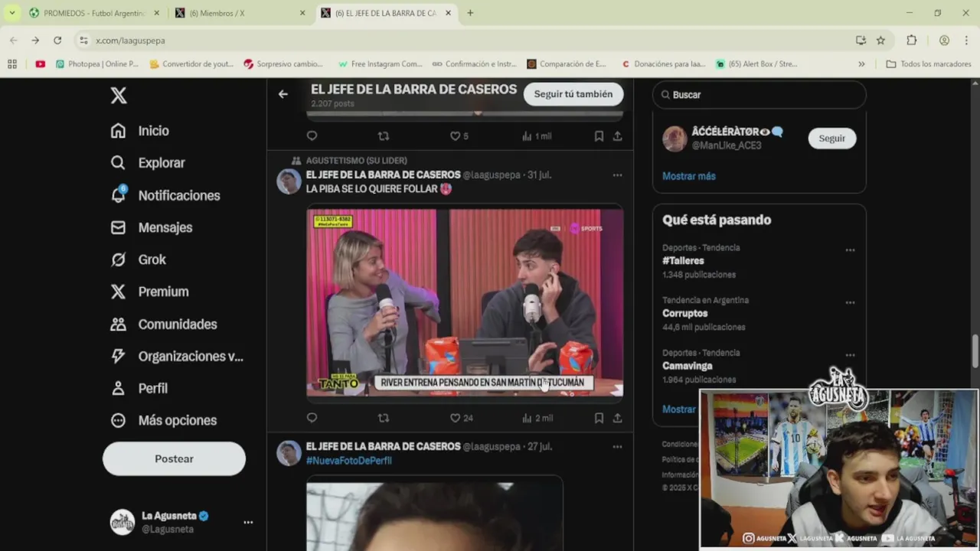This screenshot has height=551, width=980.
Task: Click the Postear button
Action: pos(174,459)
